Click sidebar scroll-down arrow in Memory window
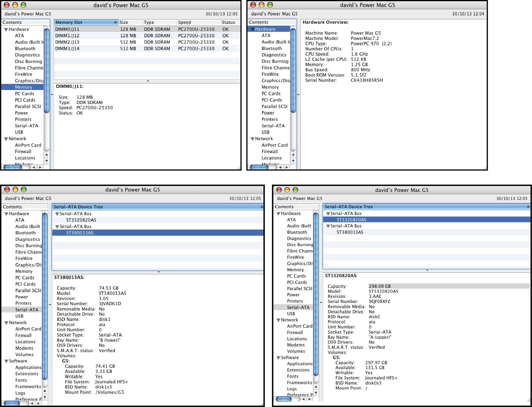This screenshot has height=407, width=532. click(47, 161)
